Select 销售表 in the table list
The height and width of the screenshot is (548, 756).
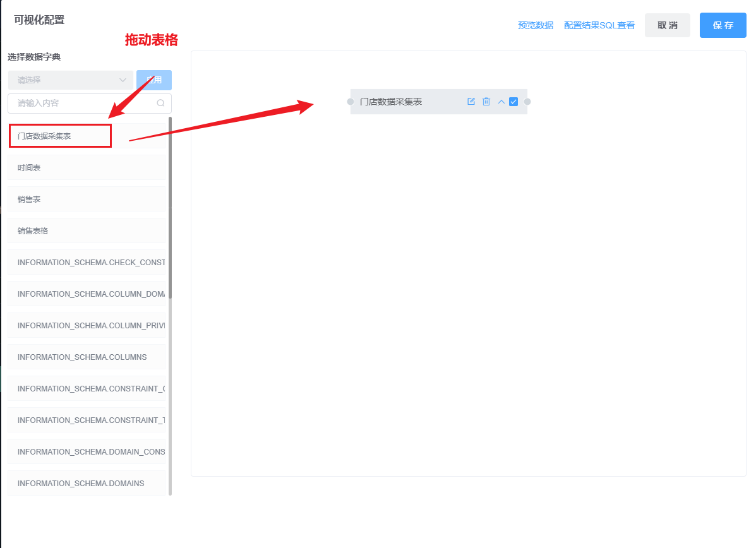click(87, 199)
